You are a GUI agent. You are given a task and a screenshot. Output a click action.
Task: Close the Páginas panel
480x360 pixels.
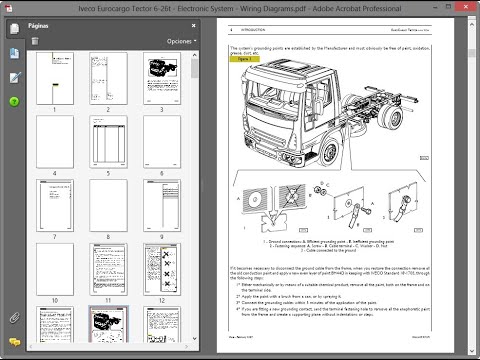pyautogui.click(x=193, y=26)
